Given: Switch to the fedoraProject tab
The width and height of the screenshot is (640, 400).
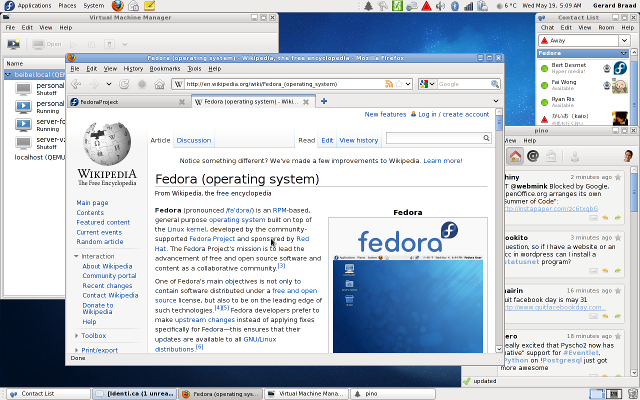Looking at the screenshot, I should pos(129,102).
